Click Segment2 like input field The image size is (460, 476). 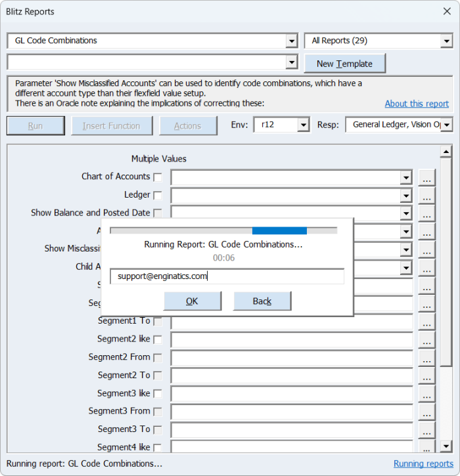(292, 339)
